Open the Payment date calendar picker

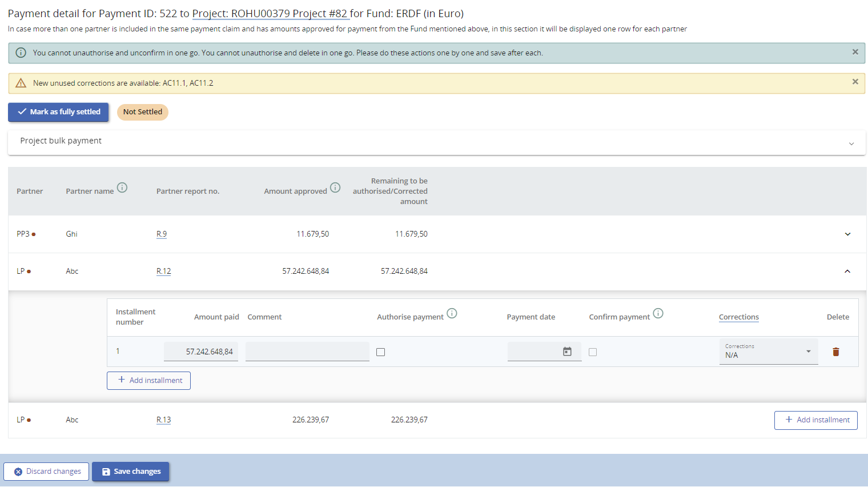click(567, 352)
